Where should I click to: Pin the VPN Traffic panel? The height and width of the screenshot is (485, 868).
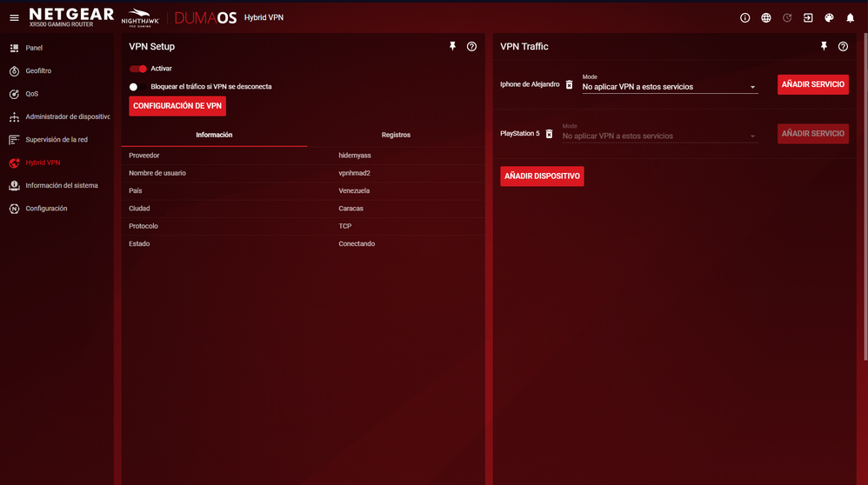[825, 46]
